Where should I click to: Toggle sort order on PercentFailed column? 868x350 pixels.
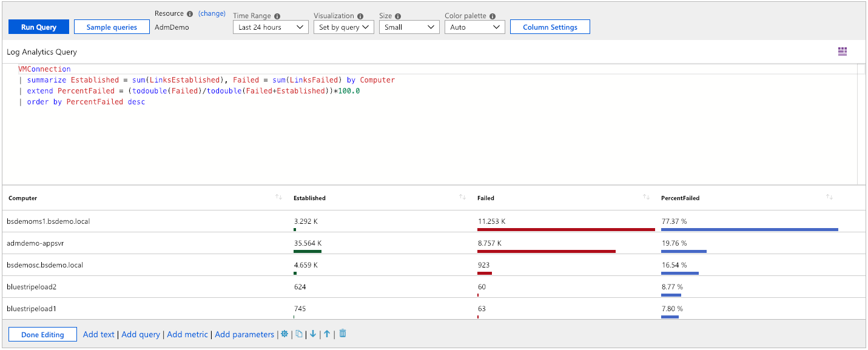click(829, 198)
